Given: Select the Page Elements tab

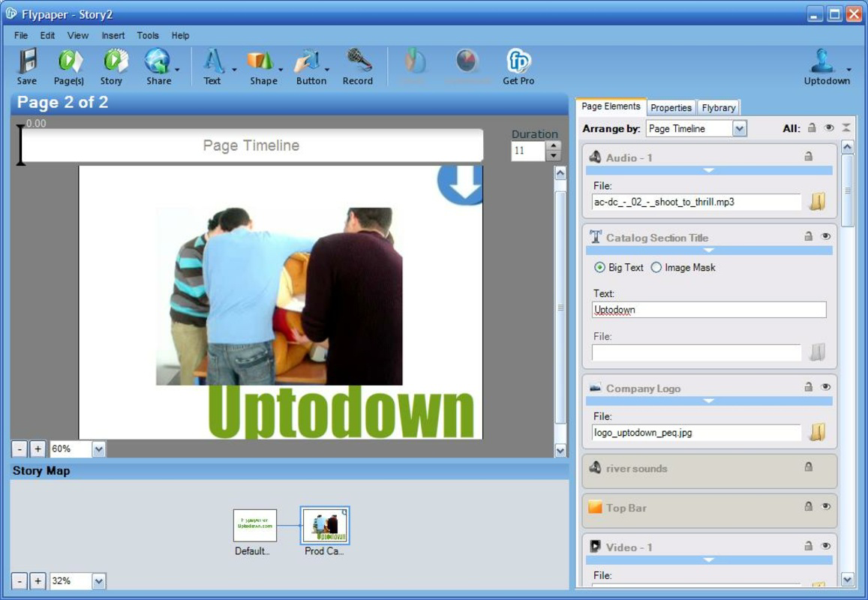Looking at the screenshot, I should click(x=611, y=106).
